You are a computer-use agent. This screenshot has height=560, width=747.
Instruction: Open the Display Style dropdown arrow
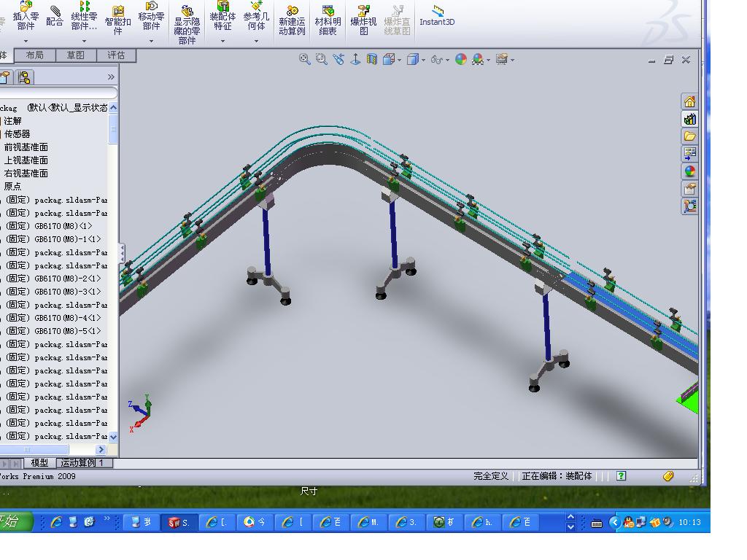(x=423, y=60)
